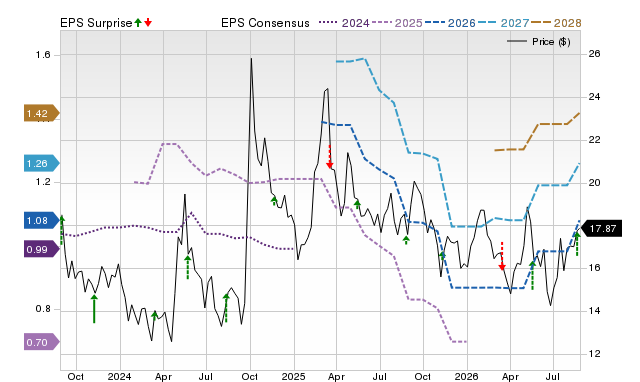Click the 1.6 left axis label
The height and width of the screenshot is (382, 640).
pyautogui.click(x=43, y=54)
